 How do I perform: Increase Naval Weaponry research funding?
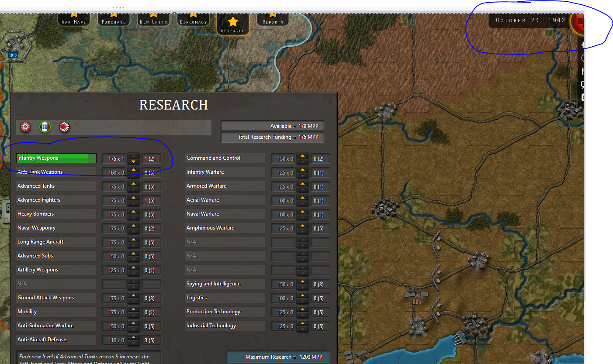click(134, 225)
